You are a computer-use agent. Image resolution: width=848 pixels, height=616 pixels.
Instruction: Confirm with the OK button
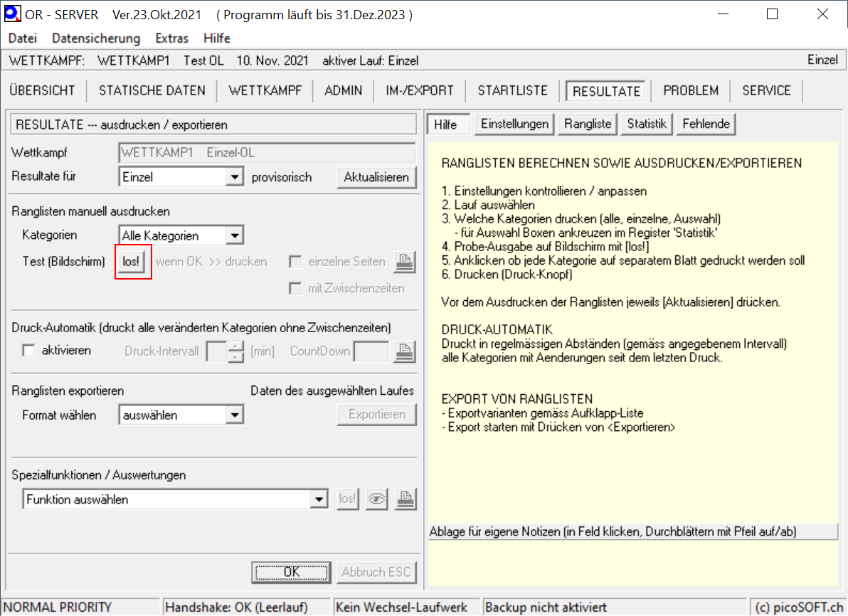tap(292, 572)
